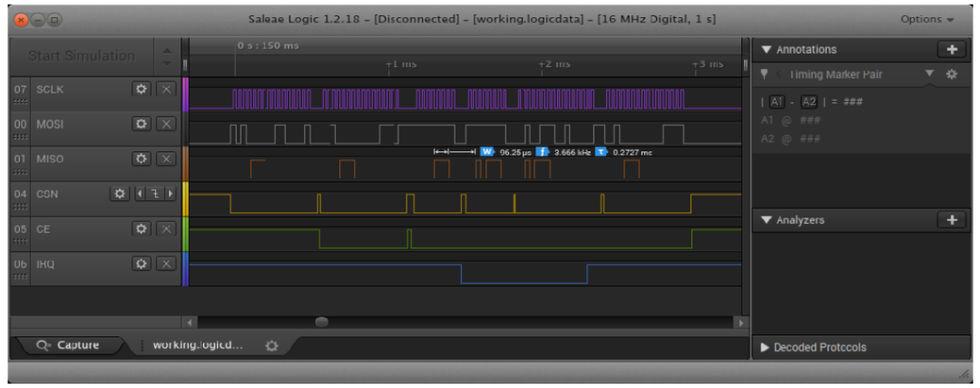Jump to next CSN edge

click(170, 194)
